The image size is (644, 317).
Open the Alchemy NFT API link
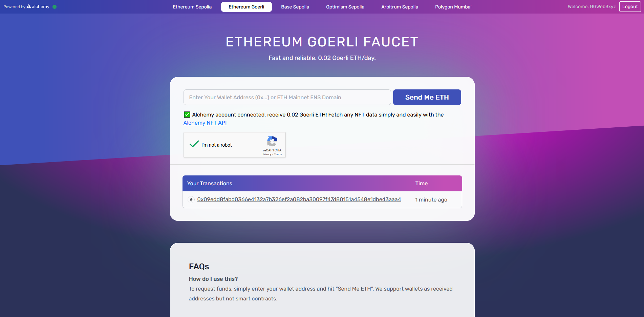[205, 123]
